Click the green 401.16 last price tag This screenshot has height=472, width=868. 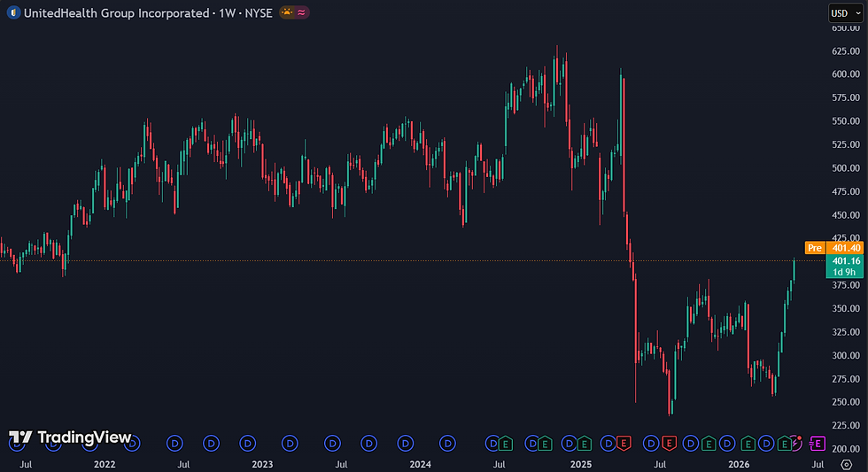click(845, 267)
